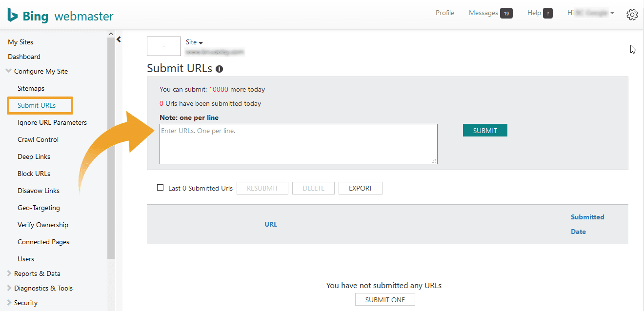Click the SUBMIT ONE button
This screenshot has height=311, width=644.
coord(385,300)
